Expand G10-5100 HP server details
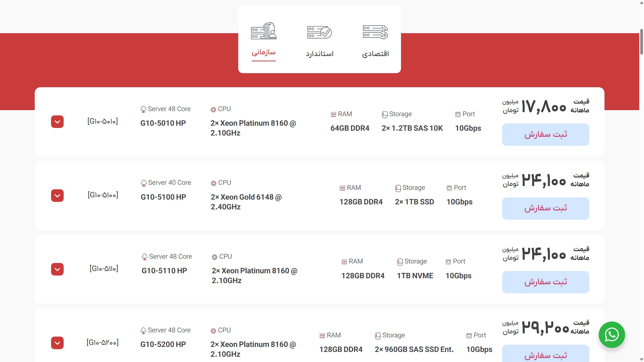 click(x=57, y=196)
